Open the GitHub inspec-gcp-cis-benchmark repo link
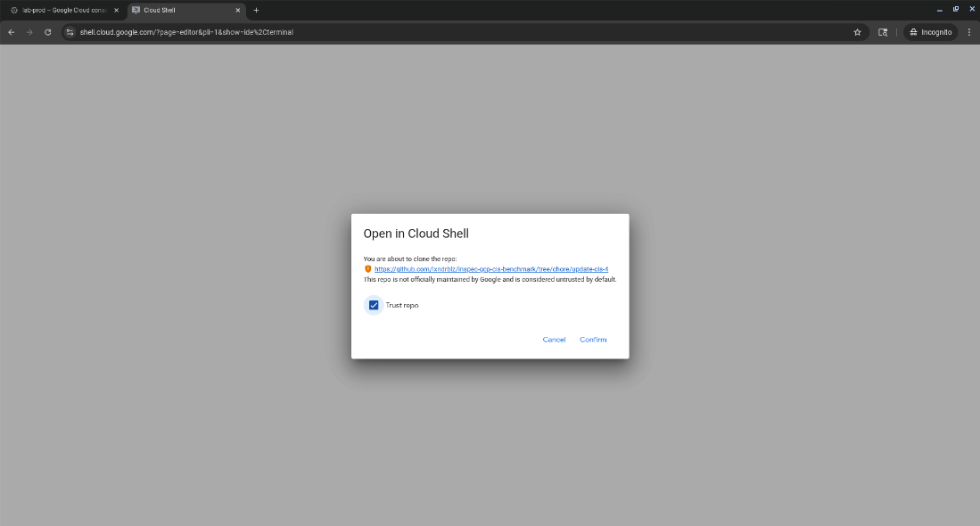 coord(491,268)
